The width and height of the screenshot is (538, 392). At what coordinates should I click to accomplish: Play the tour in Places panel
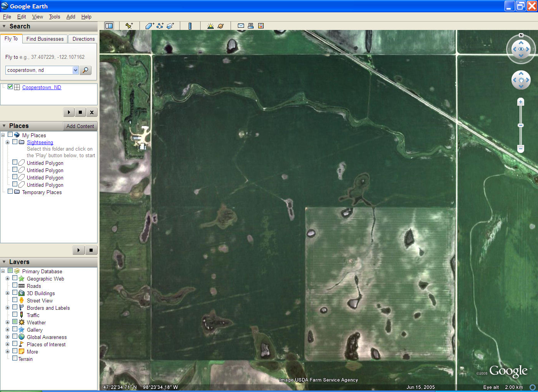[x=78, y=250]
